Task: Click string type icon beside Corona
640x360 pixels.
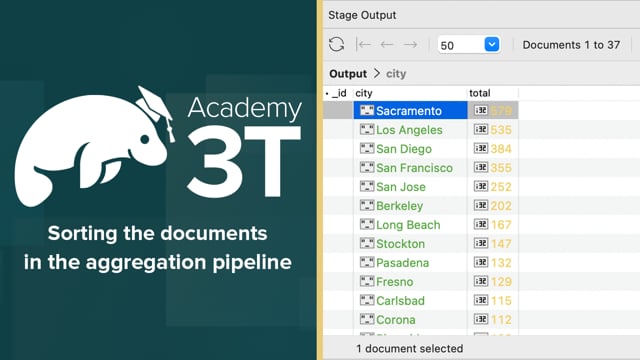Action: point(367,319)
